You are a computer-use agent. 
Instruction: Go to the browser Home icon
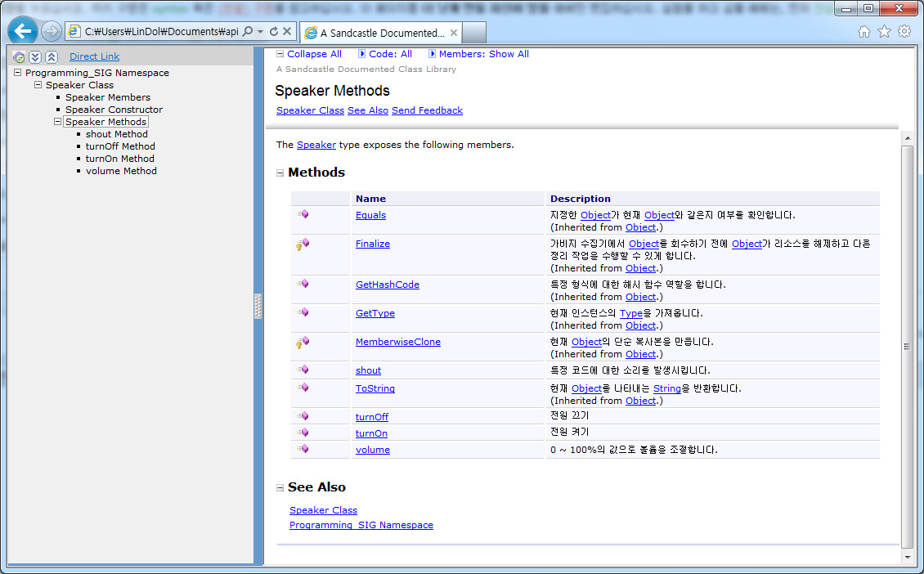(x=864, y=32)
